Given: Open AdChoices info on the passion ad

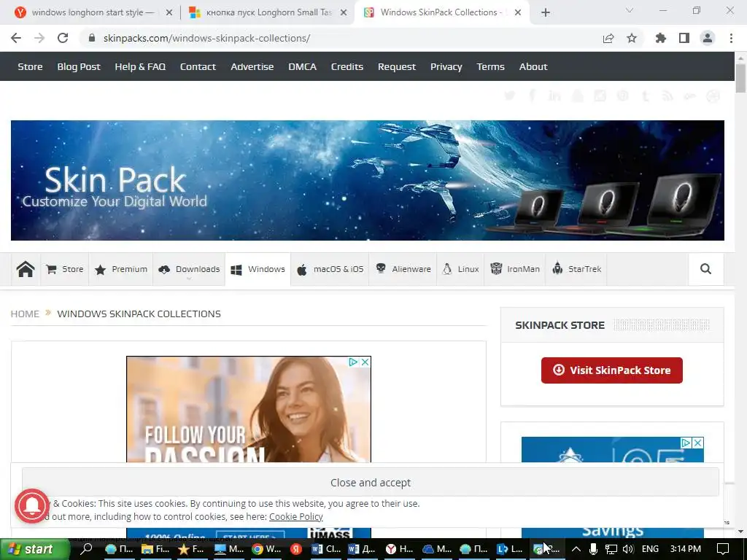Looking at the screenshot, I should pos(354,362).
